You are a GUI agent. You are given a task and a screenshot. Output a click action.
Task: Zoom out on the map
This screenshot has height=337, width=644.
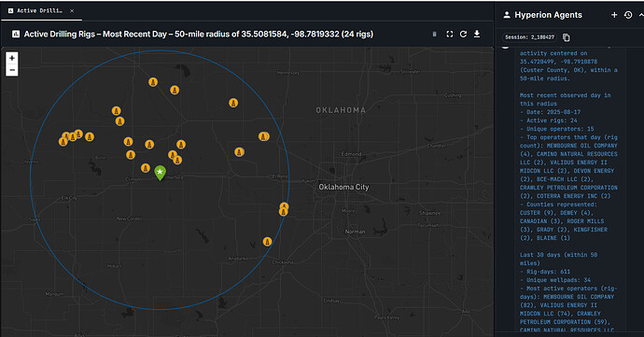pyautogui.click(x=12, y=70)
